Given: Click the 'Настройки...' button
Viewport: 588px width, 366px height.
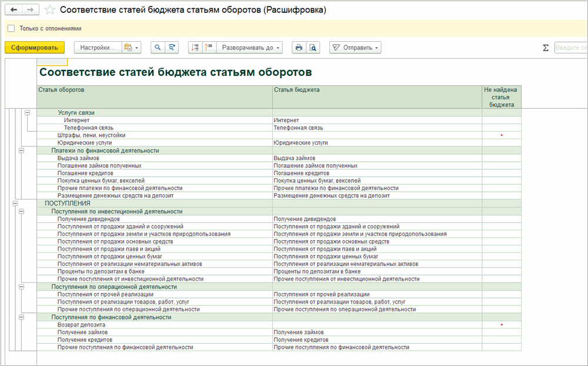Looking at the screenshot, I should click(x=97, y=48).
